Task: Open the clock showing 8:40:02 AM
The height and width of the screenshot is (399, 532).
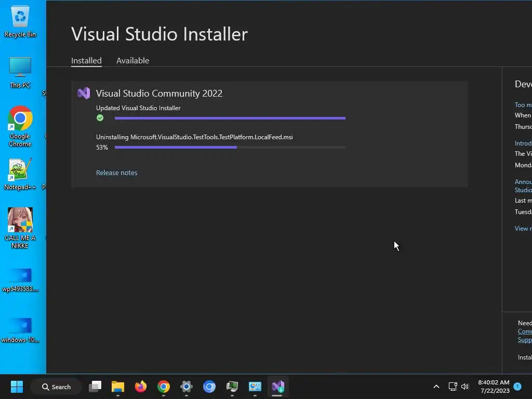Action: pyautogui.click(x=494, y=387)
